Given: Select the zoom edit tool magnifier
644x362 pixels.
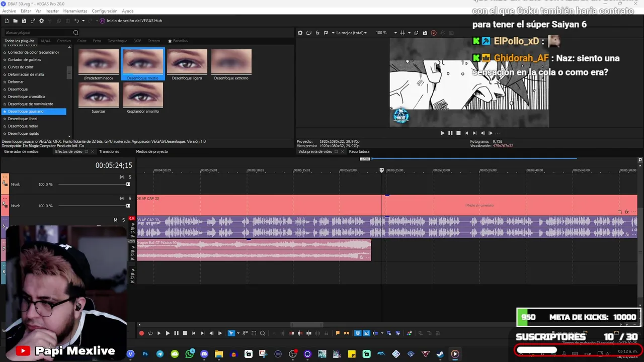Looking at the screenshot, I should (263, 333).
